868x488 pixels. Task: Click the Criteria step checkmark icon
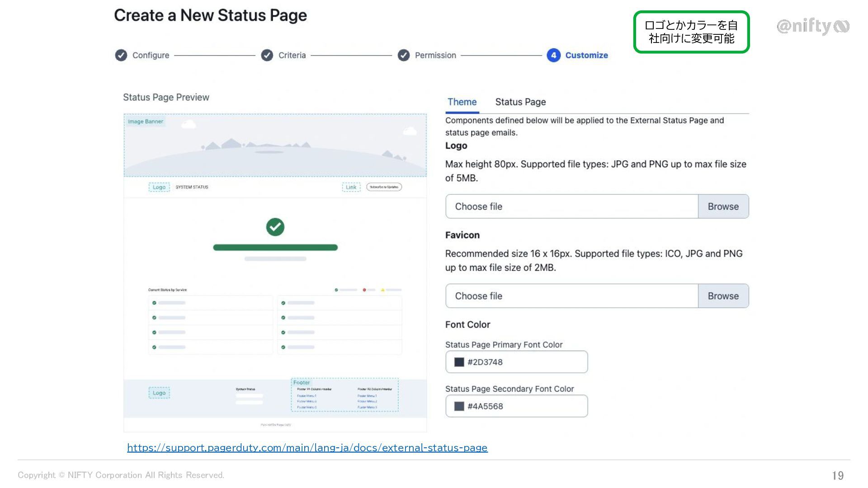point(267,55)
